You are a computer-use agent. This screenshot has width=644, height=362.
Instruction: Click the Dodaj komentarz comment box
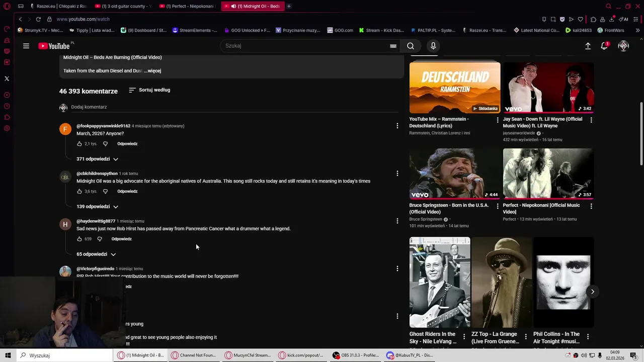[234, 107]
